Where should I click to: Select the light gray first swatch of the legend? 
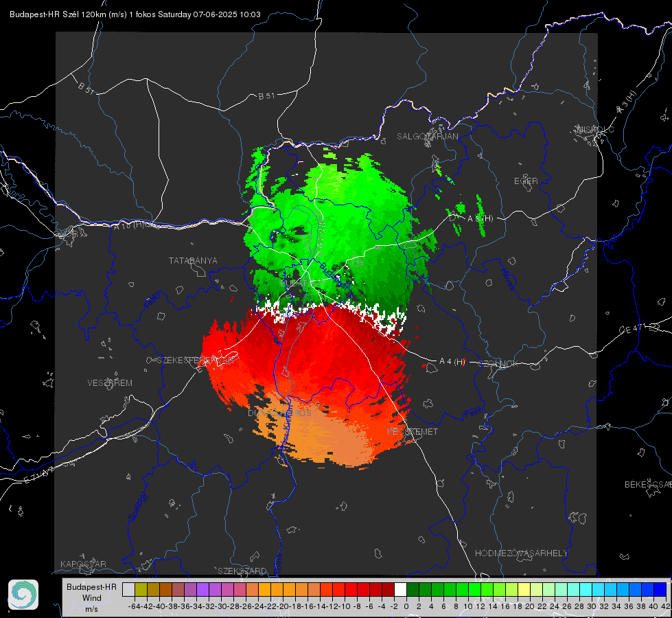[x=128, y=590]
